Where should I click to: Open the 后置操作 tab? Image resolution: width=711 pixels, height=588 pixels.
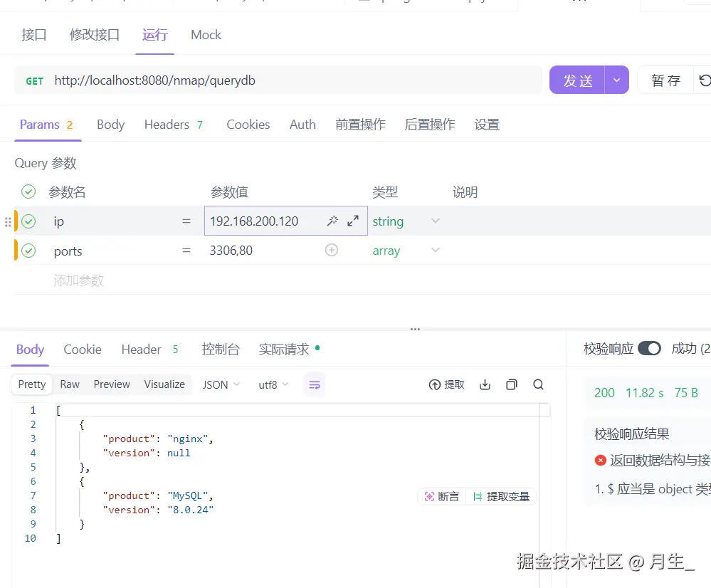[429, 125]
